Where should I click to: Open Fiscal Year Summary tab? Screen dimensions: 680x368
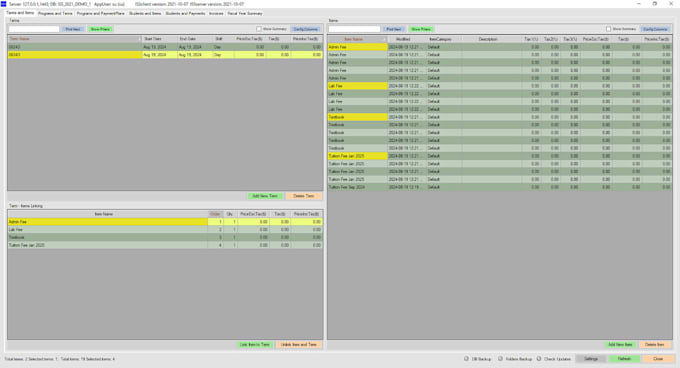point(245,13)
